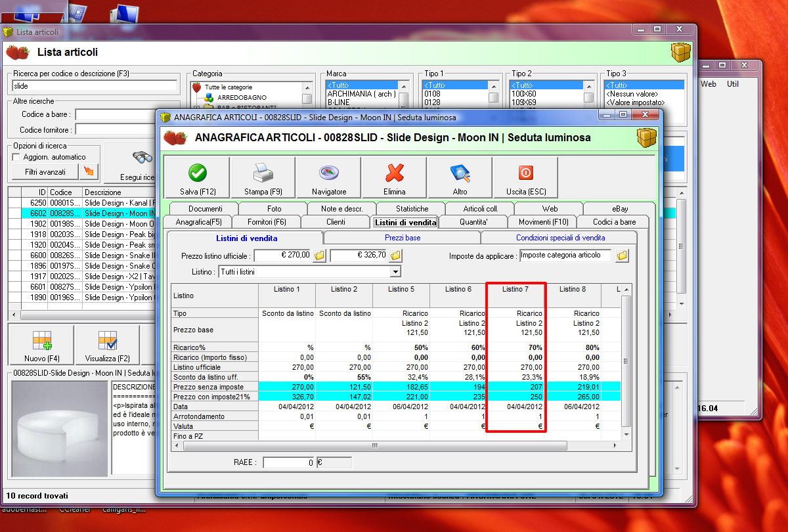The width and height of the screenshot is (788, 532).
Task: Click the yellow box icon in Lista articoli header
Action: click(x=680, y=53)
